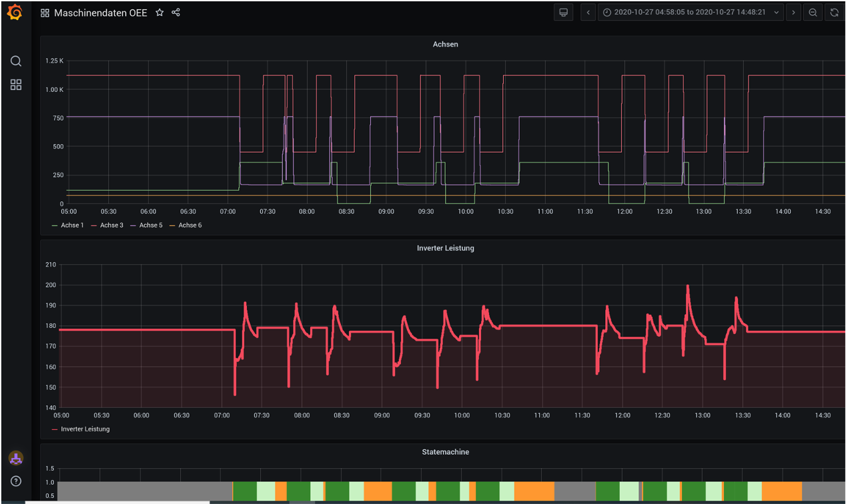Click the 750 y-axis label
Viewport: 846px width, 504px height.
coord(58,118)
